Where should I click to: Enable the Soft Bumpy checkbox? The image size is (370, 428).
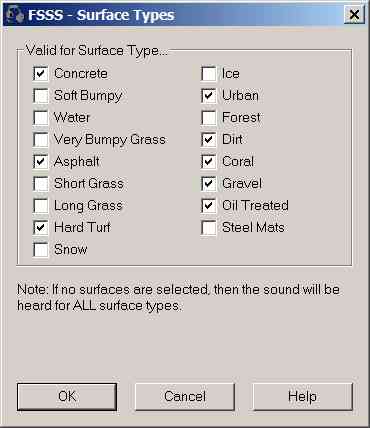click(x=41, y=96)
